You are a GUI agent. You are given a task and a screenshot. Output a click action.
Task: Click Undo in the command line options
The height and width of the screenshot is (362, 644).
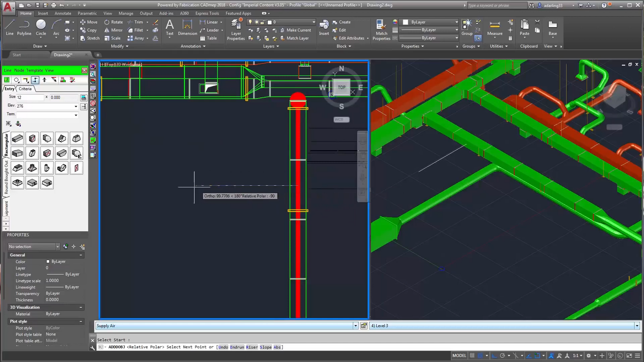pos(223,347)
